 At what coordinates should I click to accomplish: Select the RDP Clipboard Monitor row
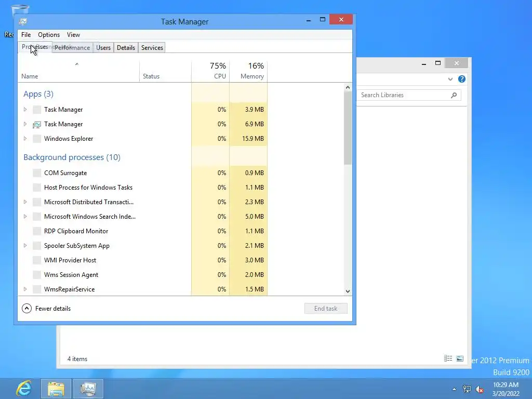click(142, 231)
